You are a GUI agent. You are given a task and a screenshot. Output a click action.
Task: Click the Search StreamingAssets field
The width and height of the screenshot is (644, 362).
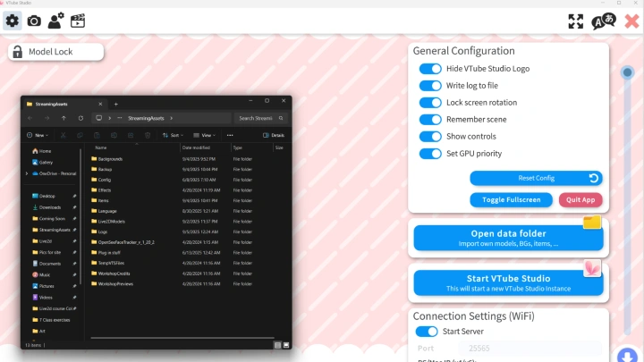(x=260, y=118)
